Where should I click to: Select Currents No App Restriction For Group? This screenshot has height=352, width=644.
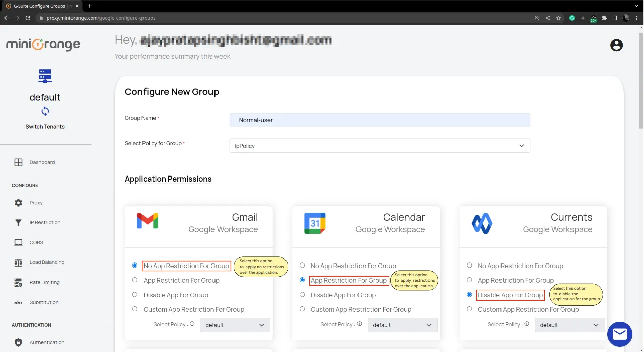click(469, 265)
